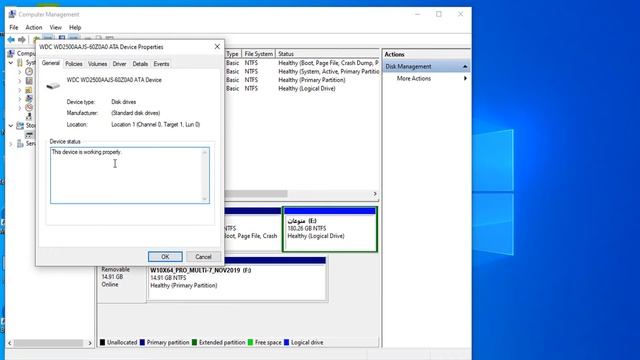Switch to the Events tab
Image resolution: width=640 pixels, height=360 pixels.
[x=162, y=64]
